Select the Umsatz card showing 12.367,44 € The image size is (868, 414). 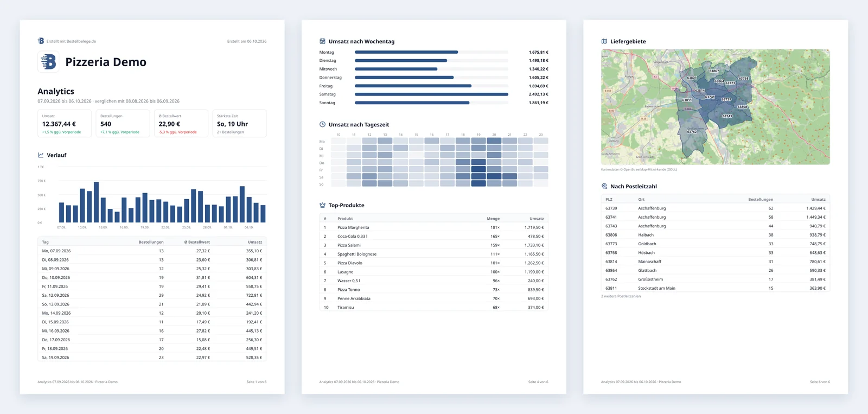click(x=65, y=124)
